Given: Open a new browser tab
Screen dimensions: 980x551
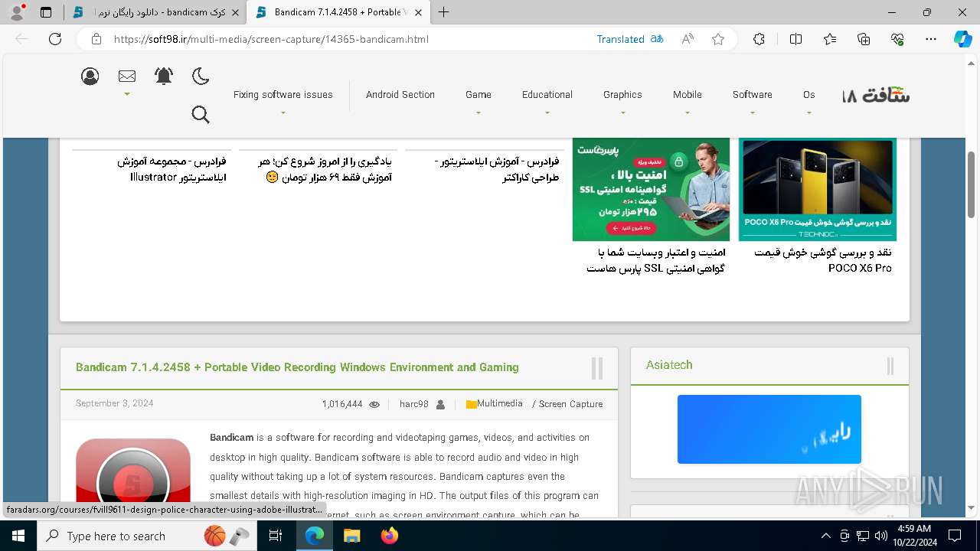Looking at the screenshot, I should [443, 12].
